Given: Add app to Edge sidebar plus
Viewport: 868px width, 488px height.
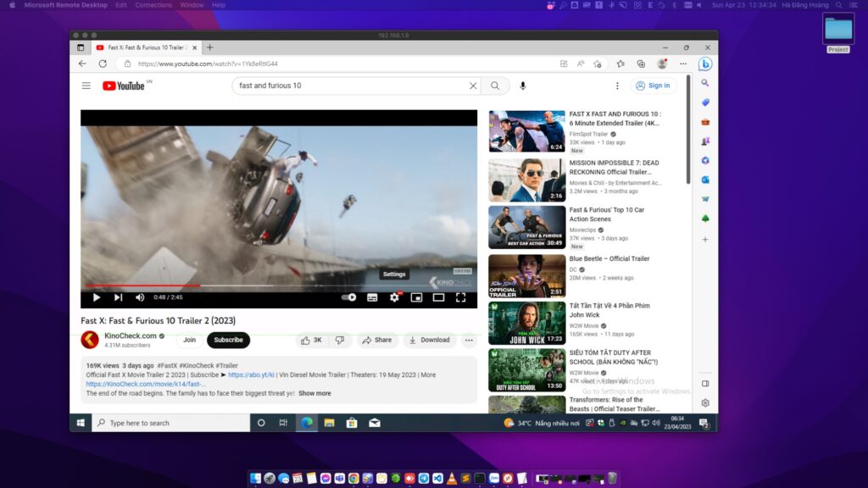Looking at the screenshot, I should click(x=704, y=240).
